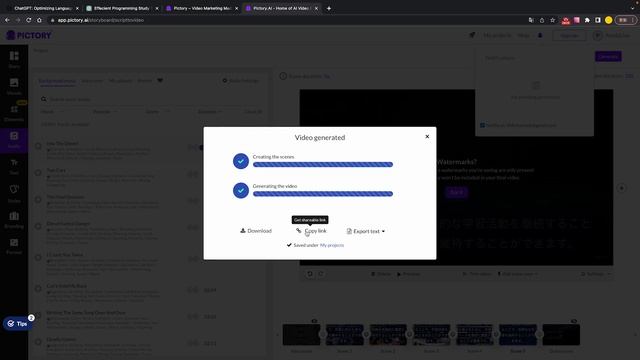Open the pink extension icon in toolbar
This screenshot has width=640, height=360.
point(576,20)
